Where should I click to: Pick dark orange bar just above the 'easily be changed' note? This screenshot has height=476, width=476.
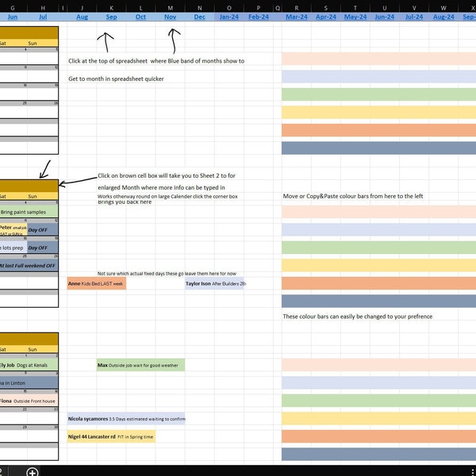379,283
